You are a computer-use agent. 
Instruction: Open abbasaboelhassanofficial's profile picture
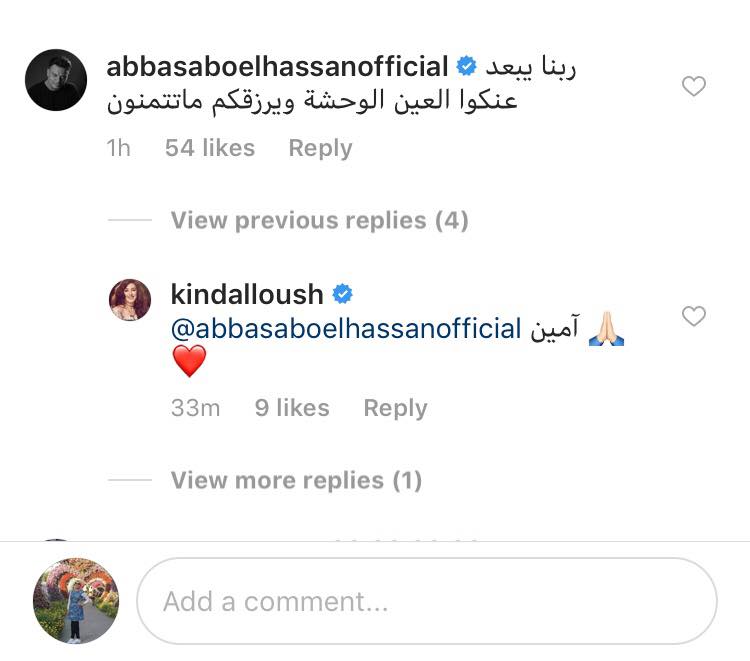(x=56, y=80)
